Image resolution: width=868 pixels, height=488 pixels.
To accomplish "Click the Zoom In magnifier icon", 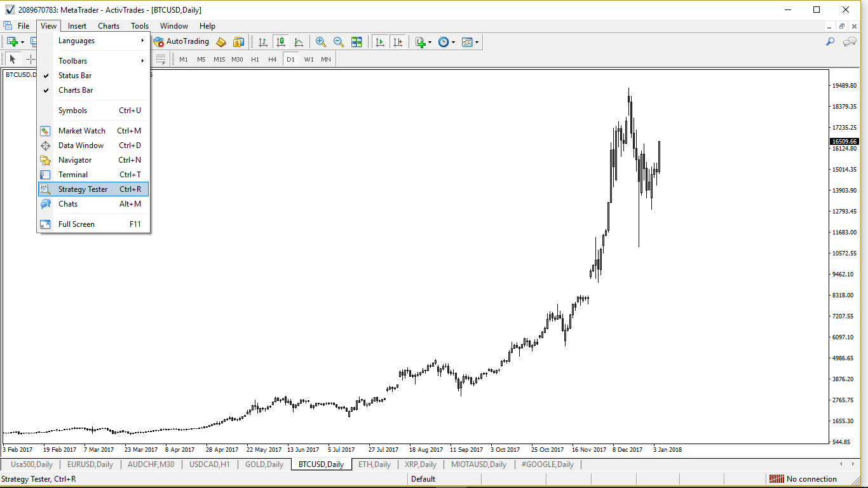I will coord(321,42).
